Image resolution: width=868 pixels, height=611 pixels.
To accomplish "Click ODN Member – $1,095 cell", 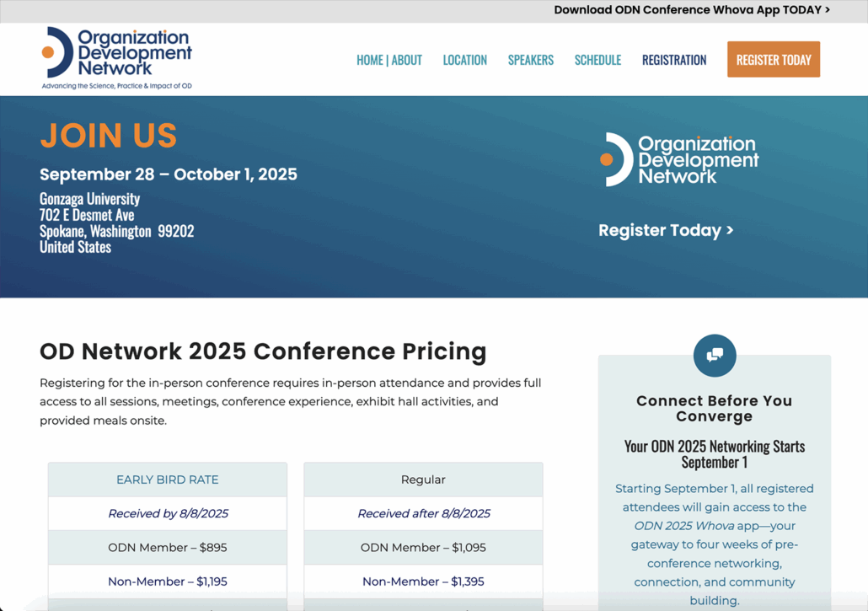I will (424, 547).
